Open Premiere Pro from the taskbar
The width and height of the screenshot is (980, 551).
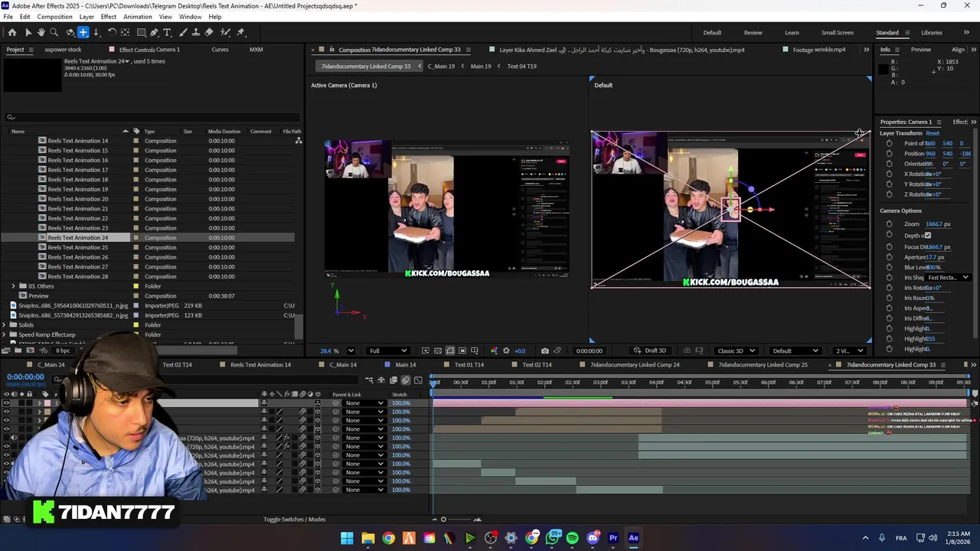coord(613,538)
